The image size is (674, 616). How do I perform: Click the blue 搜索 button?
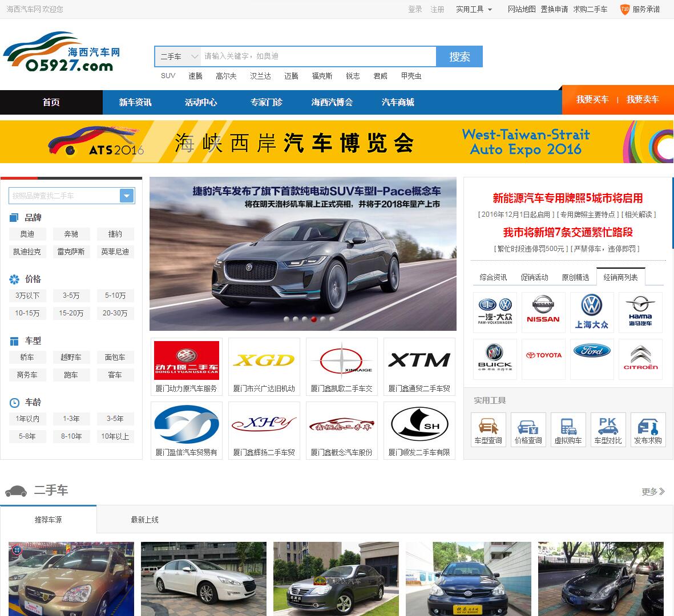tap(459, 56)
